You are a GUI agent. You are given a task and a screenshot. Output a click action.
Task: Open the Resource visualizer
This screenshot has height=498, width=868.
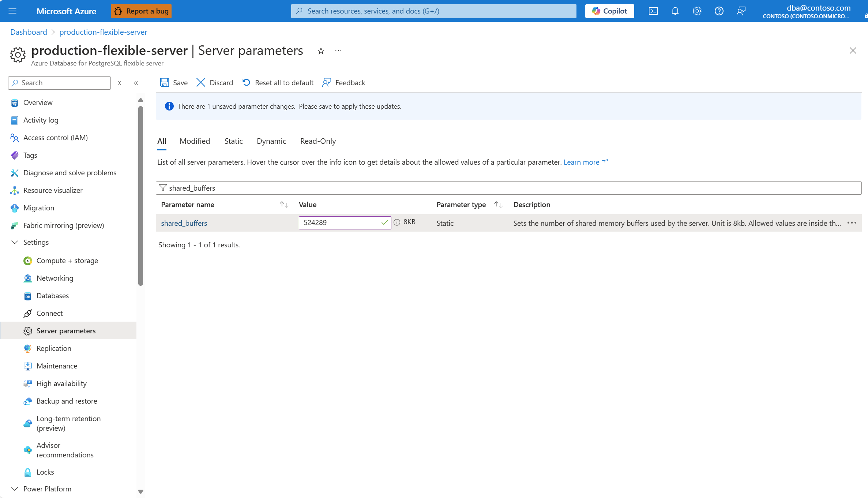pos(53,190)
